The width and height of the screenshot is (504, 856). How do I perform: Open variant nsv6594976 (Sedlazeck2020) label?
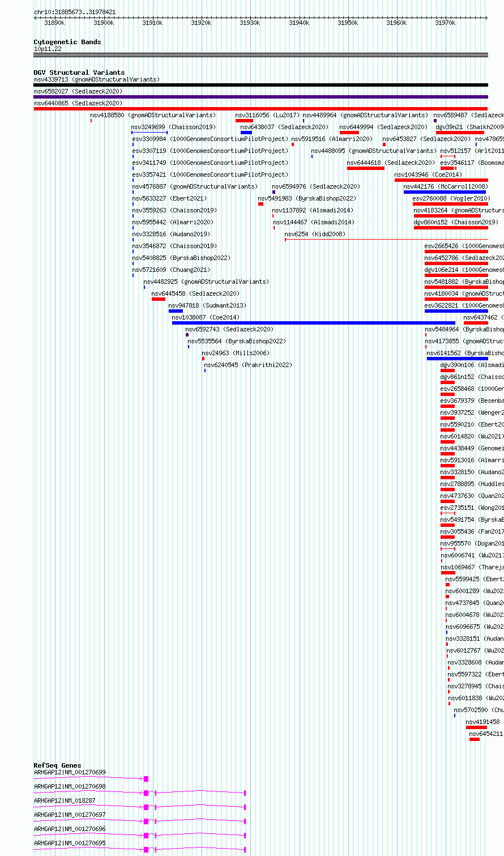[x=316, y=186]
